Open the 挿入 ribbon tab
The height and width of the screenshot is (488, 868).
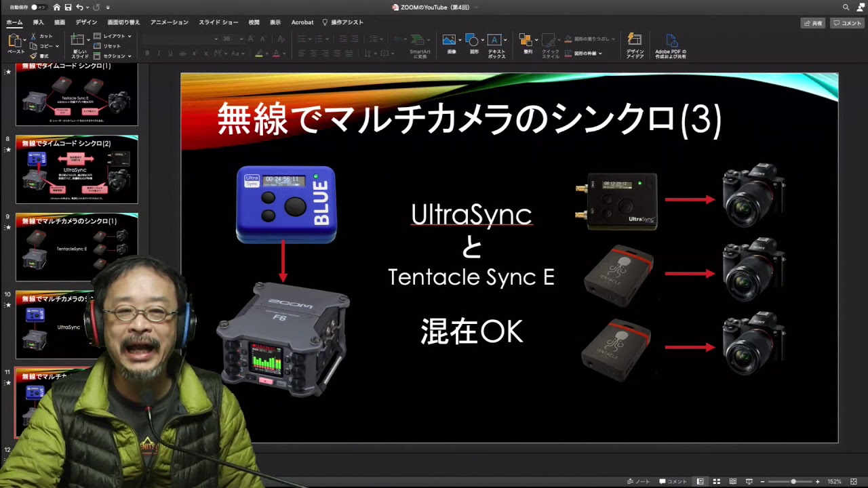tap(39, 22)
